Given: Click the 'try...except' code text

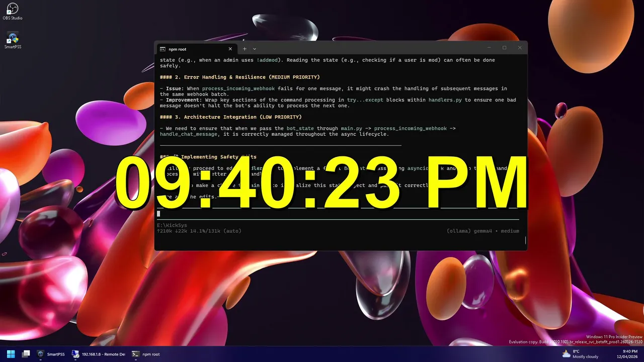Looking at the screenshot, I should click(365, 100).
